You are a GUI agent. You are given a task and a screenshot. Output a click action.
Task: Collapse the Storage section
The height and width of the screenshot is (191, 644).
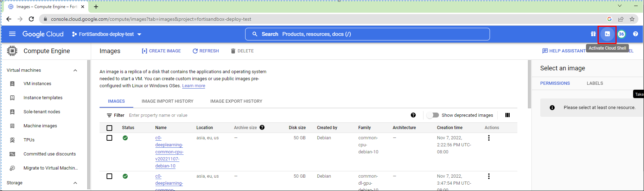click(x=75, y=183)
